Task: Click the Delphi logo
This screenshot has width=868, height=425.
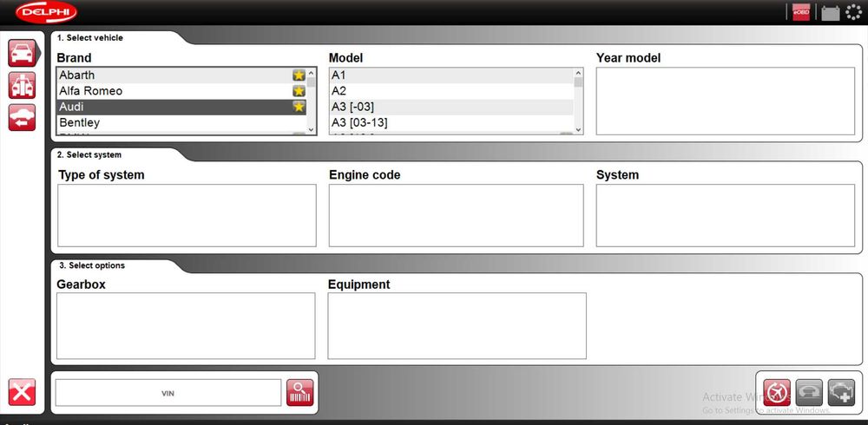Action: 47,12
